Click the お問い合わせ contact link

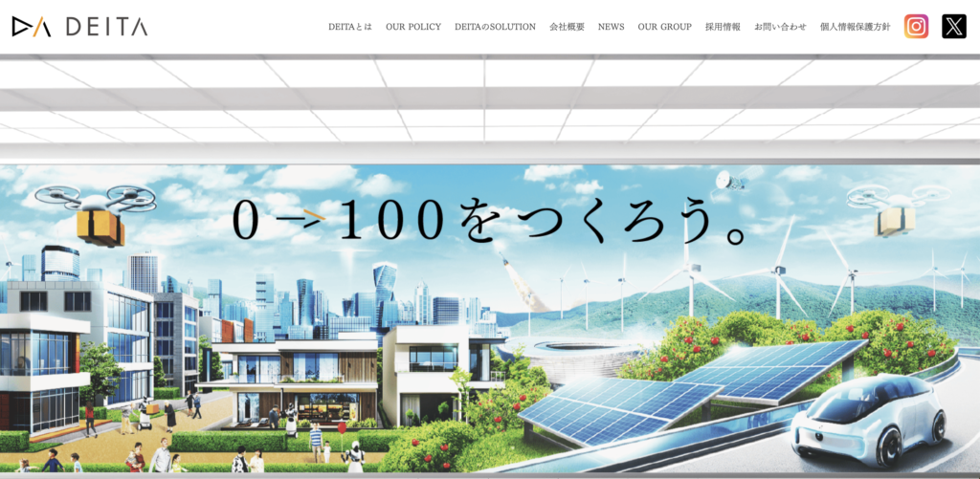coord(780,27)
